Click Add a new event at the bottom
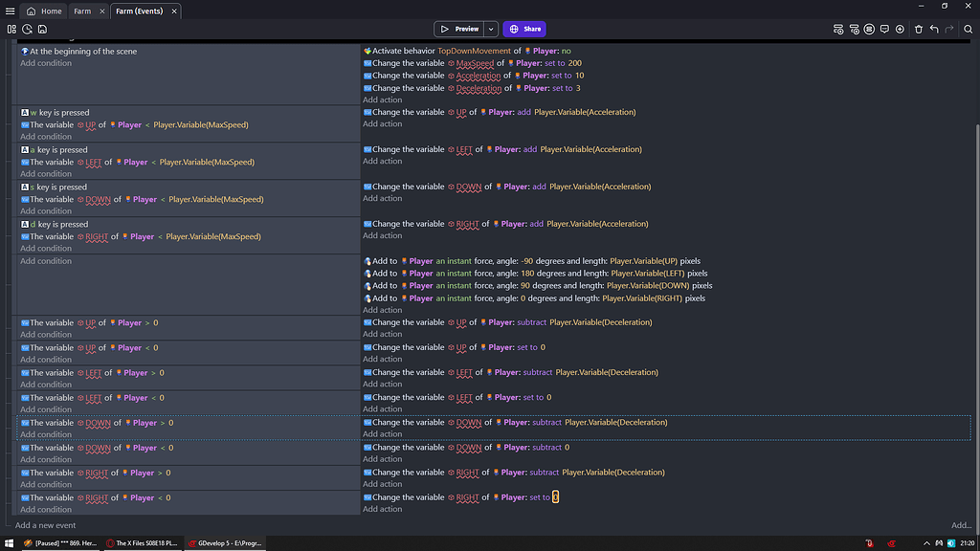980x551 pixels. [44, 524]
